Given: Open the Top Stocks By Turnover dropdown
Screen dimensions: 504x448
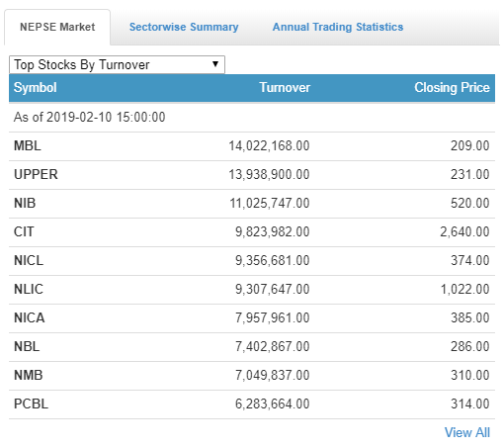Looking at the screenshot, I should tap(117, 64).
